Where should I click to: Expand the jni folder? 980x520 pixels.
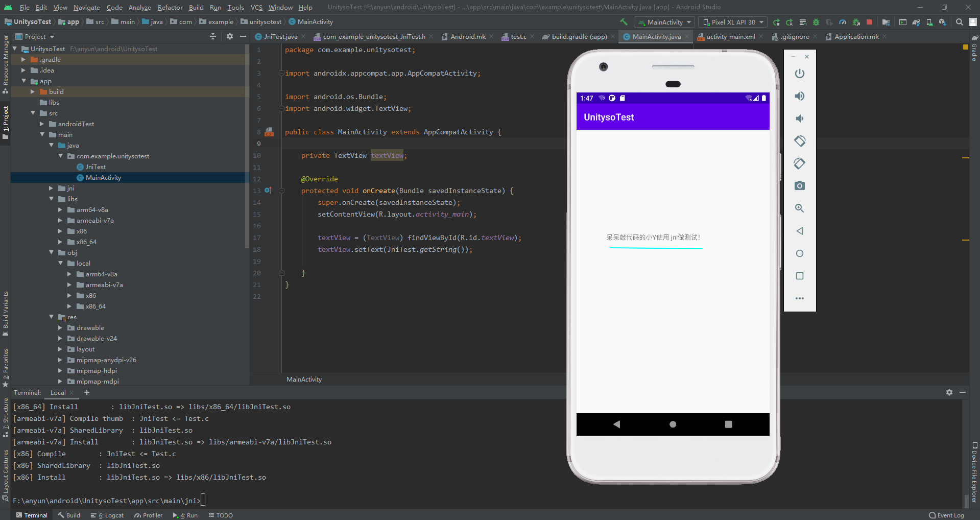point(51,188)
